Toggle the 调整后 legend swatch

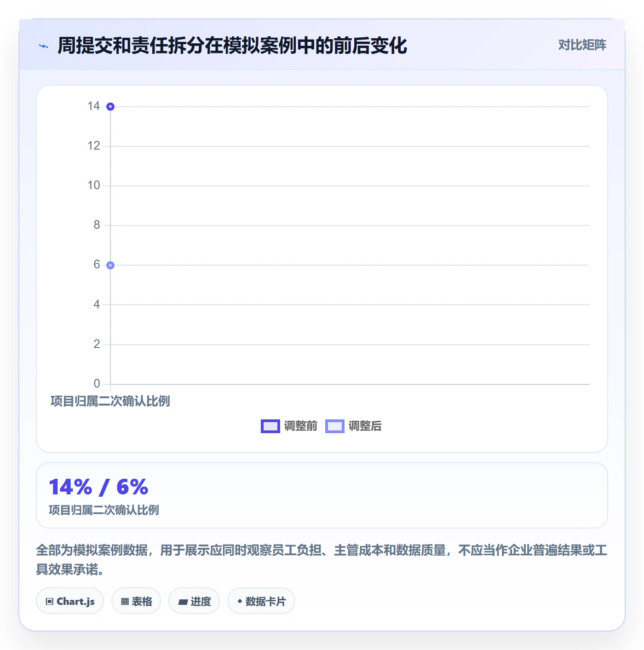pyautogui.click(x=335, y=426)
